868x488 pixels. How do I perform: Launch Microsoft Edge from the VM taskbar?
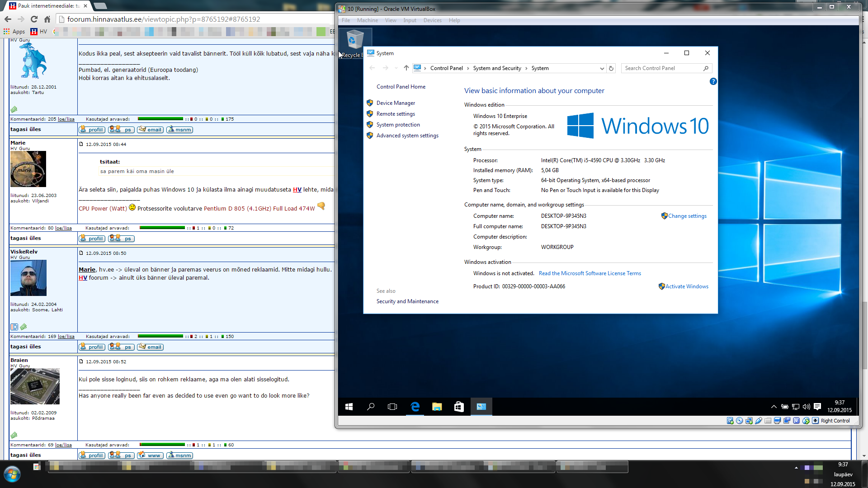[415, 407]
